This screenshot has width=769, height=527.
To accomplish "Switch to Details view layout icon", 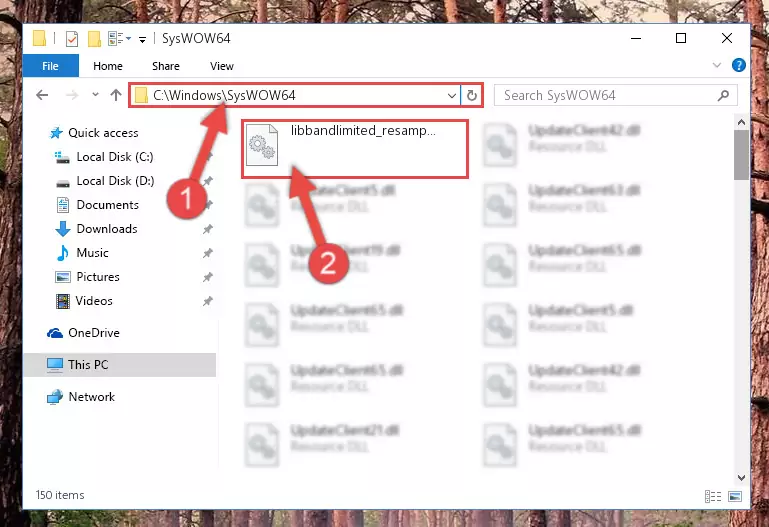I will pyautogui.click(x=713, y=497).
